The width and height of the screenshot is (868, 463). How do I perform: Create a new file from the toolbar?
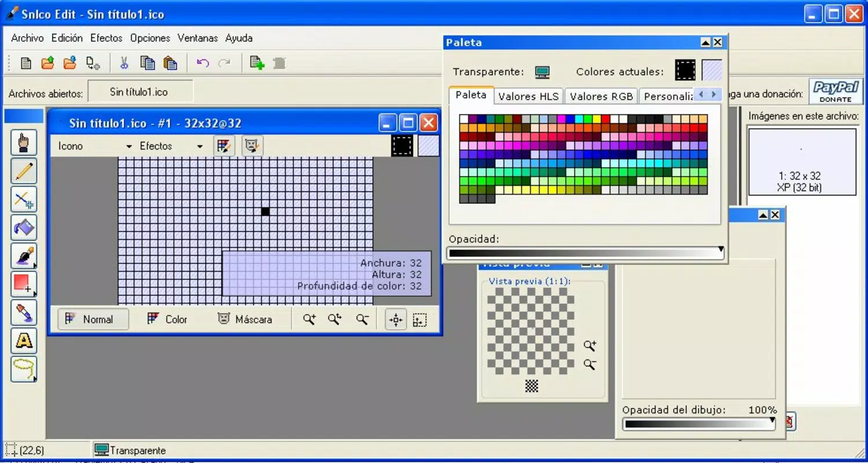(26, 63)
